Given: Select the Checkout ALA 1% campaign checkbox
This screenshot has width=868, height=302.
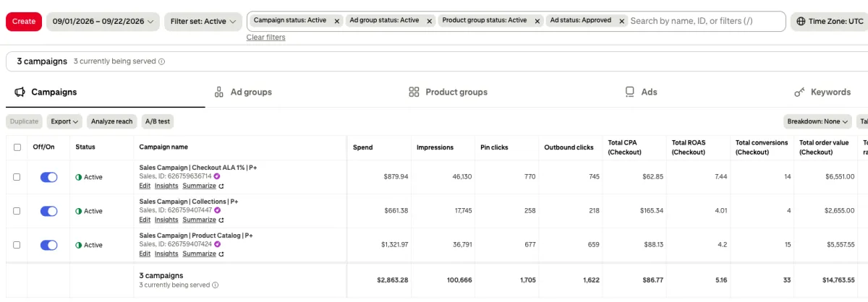Looking at the screenshot, I should tap(17, 177).
